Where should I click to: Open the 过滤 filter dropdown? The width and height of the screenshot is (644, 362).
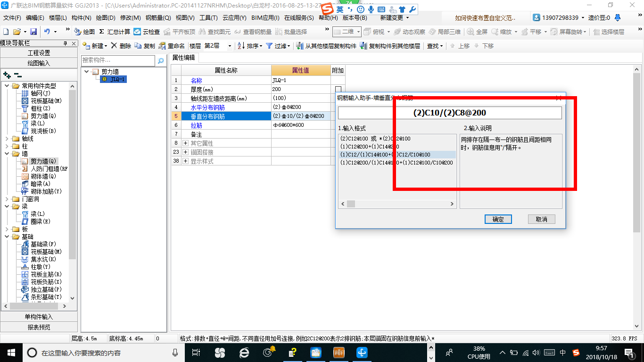pyautogui.click(x=279, y=46)
